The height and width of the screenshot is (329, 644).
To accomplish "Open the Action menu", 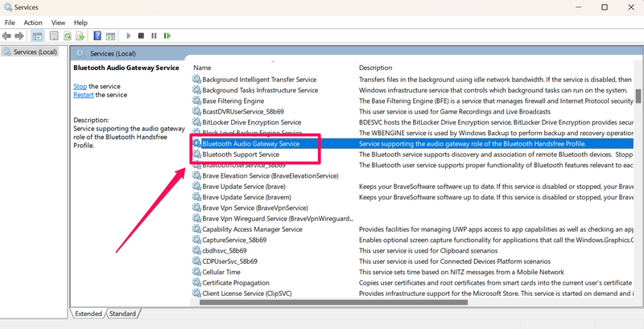I will 33,23.
